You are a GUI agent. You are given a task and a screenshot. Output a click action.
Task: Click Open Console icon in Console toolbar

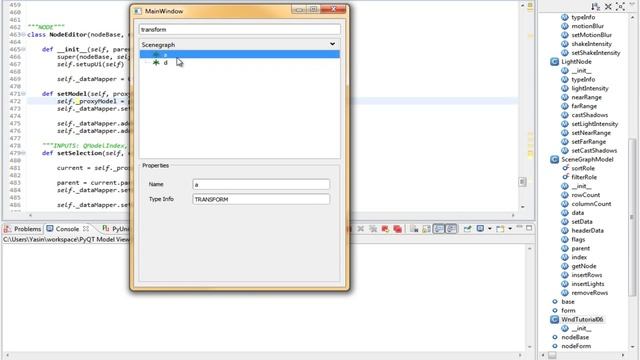500,229
